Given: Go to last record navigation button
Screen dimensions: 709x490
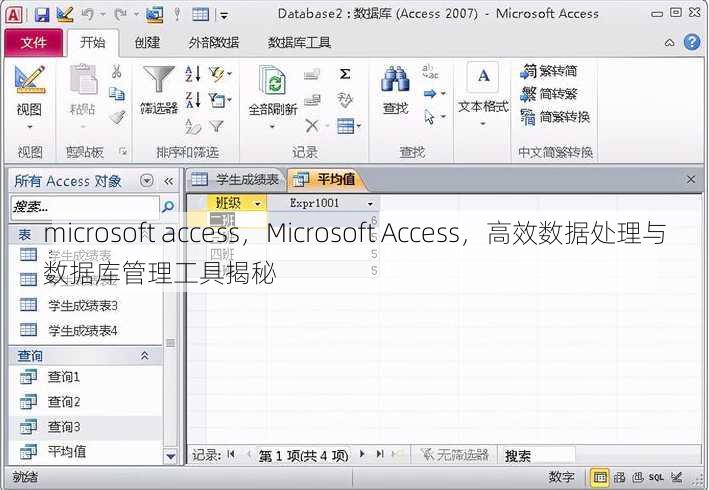Looking at the screenshot, I should tap(380, 454).
